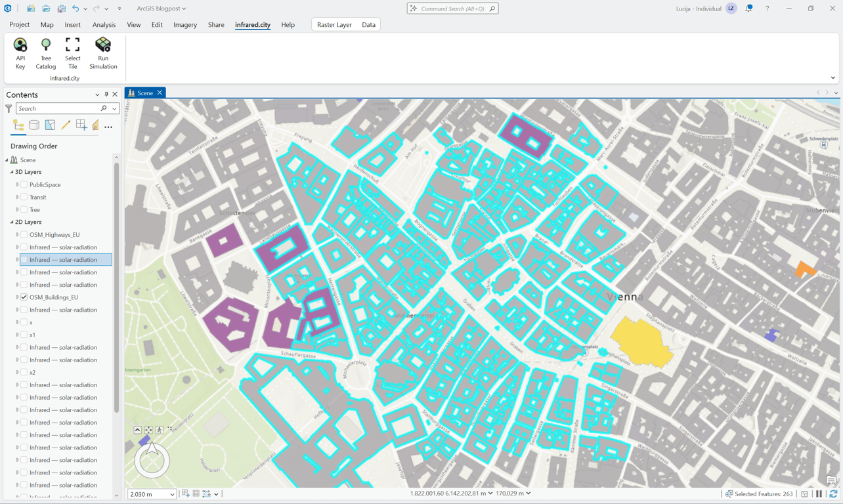Toggle visibility of layer x

(x=24, y=322)
